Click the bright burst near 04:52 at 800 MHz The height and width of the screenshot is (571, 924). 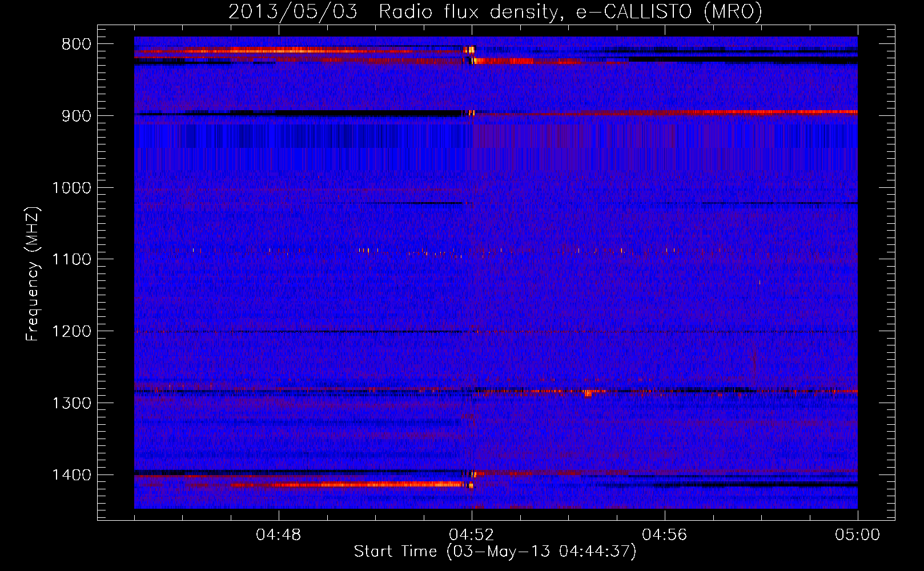click(470, 50)
